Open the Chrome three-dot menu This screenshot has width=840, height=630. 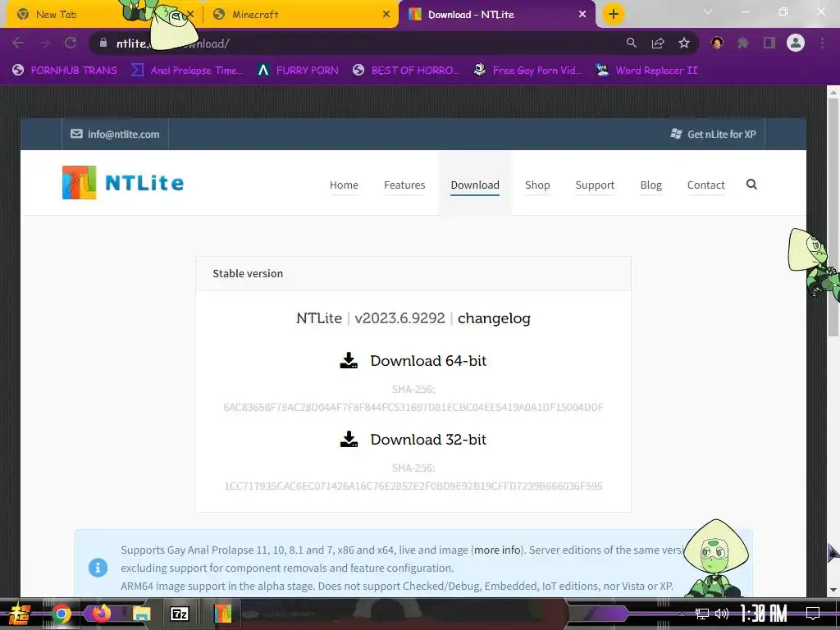coord(822,43)
